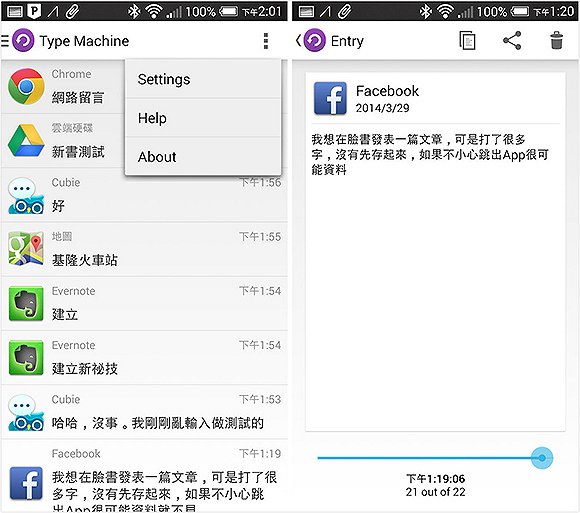This screenshot has height=513, width=580.
Task: Open the three-dot overflow menu
Action: pyautogui.click(x=266, y=41)
